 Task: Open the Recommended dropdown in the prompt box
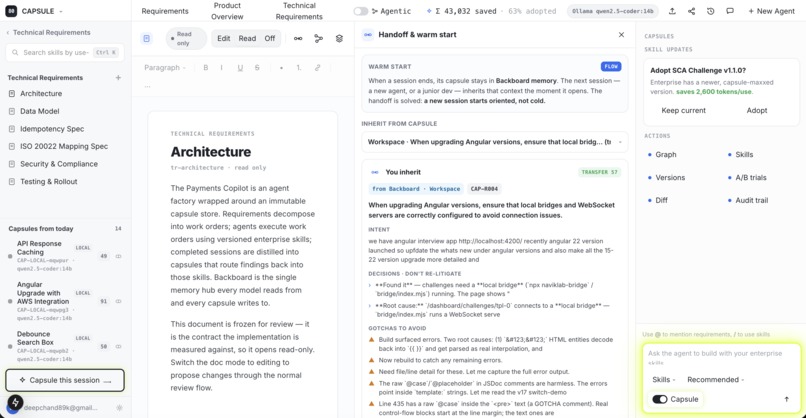[x=716, y=379]
